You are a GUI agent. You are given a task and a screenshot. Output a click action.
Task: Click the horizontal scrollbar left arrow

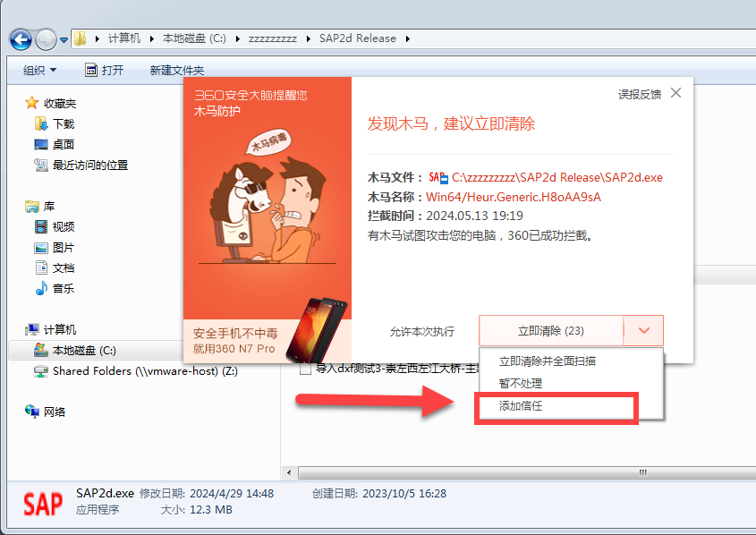pos(289,472)
